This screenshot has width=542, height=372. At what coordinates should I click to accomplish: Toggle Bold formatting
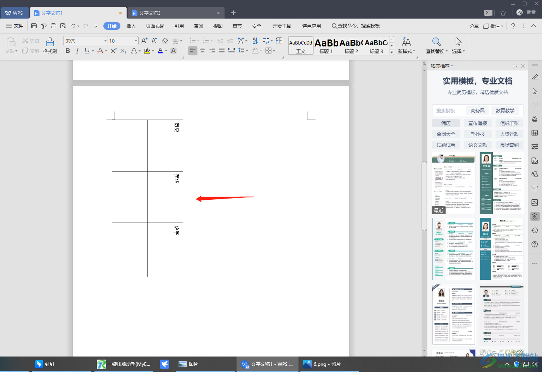[68, 51]
